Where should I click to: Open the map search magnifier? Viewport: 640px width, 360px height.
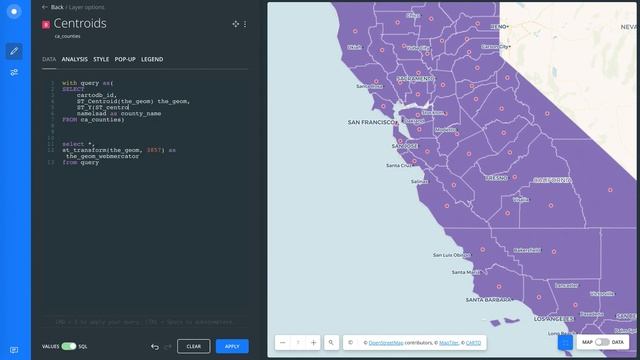pos(331,342)
